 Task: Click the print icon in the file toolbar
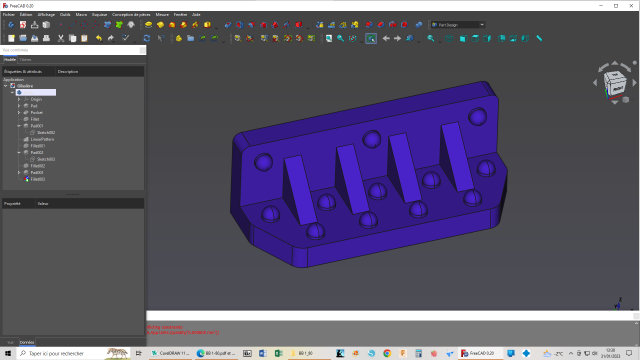click(47, 38)
